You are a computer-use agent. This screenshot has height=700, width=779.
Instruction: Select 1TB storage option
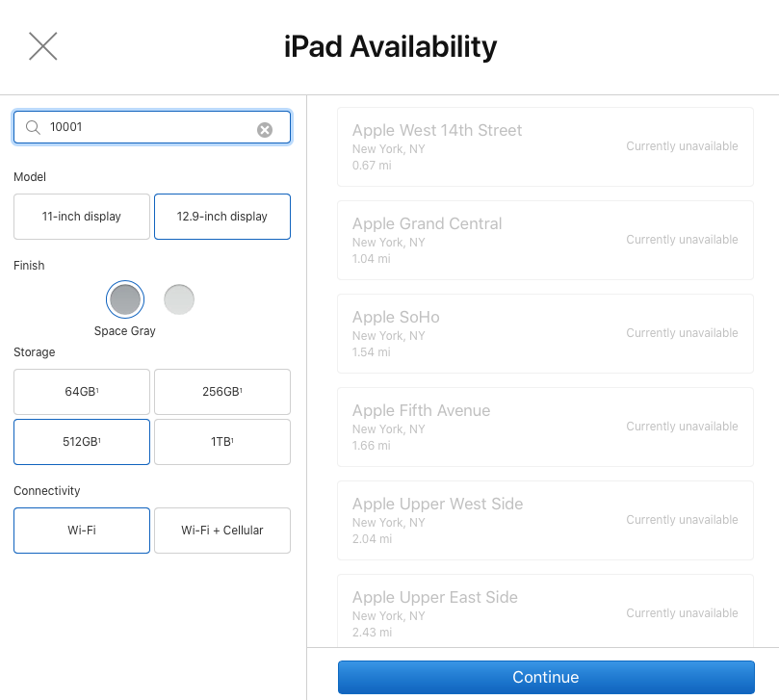pyautogui.click(x=222, y=442)
